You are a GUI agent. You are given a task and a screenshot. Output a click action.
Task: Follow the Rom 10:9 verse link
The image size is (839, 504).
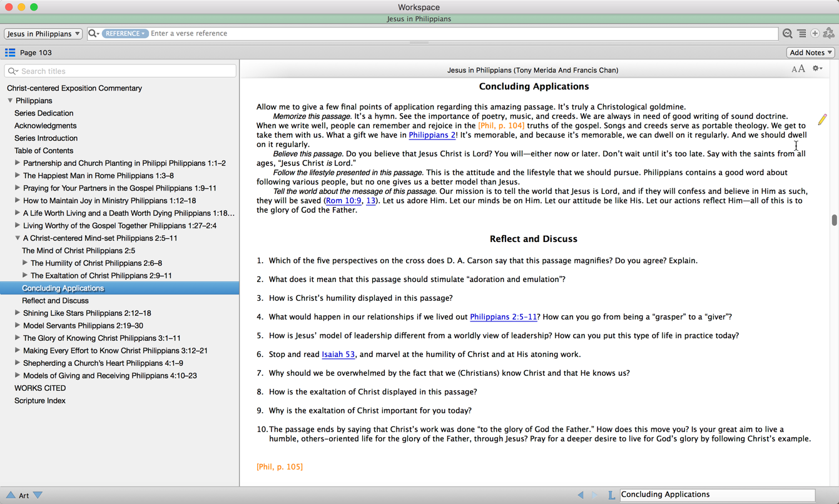[x=343, y=201]
